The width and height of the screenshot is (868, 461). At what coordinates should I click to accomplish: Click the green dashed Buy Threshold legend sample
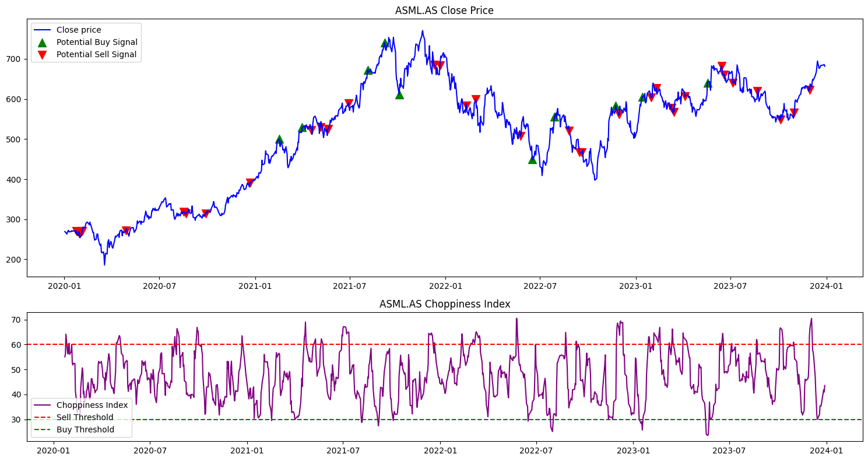click(x=42, y=429)
